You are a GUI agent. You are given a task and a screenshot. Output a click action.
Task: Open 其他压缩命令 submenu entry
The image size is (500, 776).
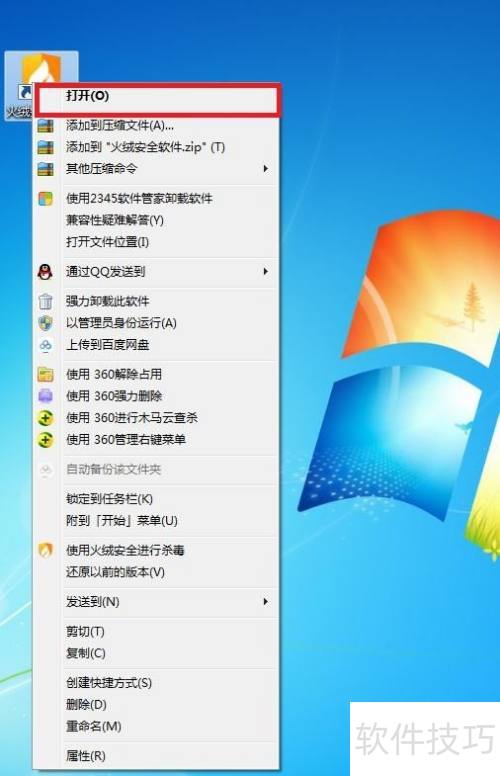point(156,169)
